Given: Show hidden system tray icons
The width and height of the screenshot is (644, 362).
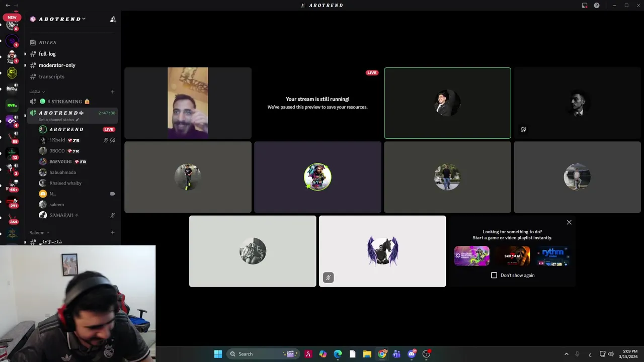Looking at the screenshot, I should pyautogui.click(x=566, y=354).
